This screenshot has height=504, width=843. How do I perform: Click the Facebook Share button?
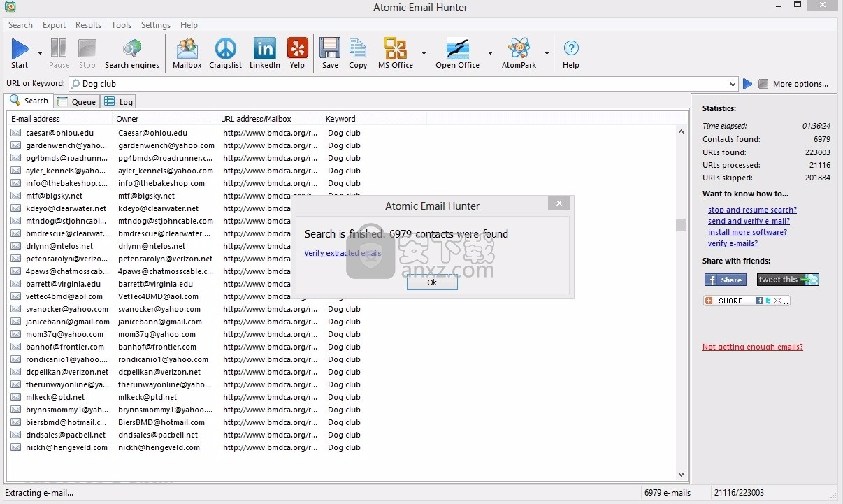coord(726,280)
